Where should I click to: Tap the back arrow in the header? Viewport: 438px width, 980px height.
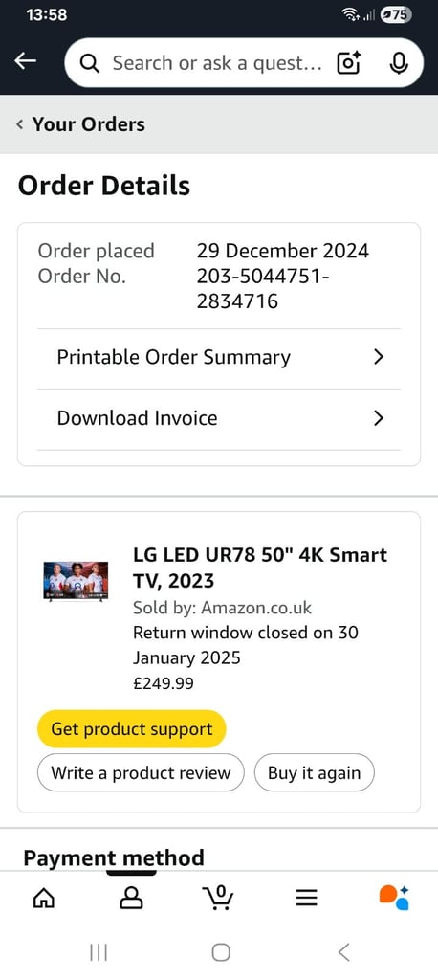pyautogui.click(x=26, y=61)
